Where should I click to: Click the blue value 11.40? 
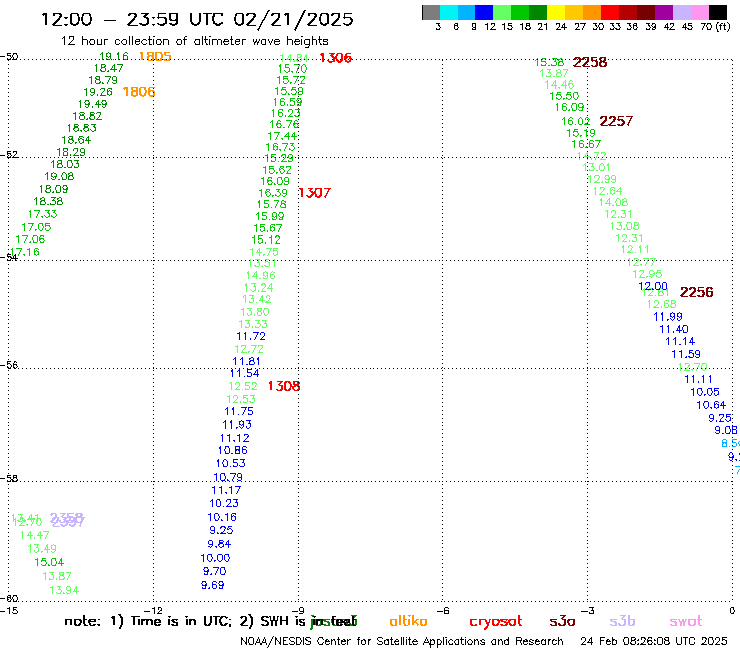674,329
